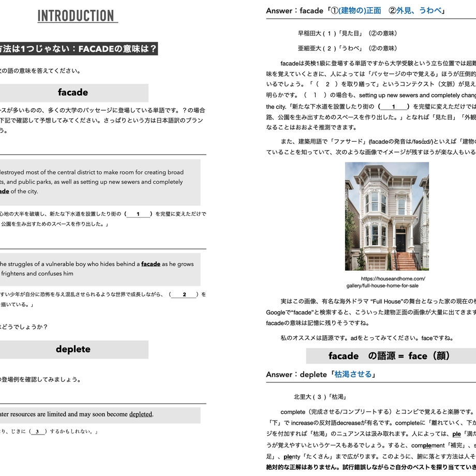The image size is (476, 476).
Task: Click the Full House facade photo
Action: [387, 216]
